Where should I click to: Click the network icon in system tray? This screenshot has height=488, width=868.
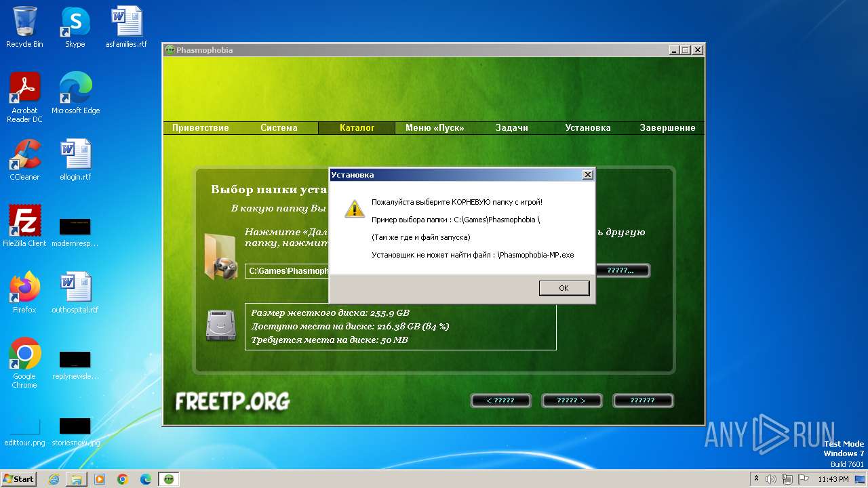click(x=787, y=479)
